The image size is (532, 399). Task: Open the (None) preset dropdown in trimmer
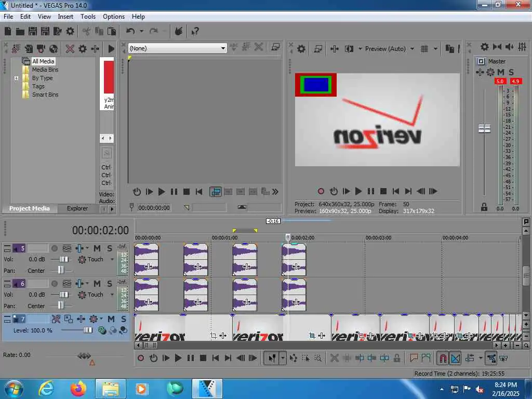click(x=223, y=48)
